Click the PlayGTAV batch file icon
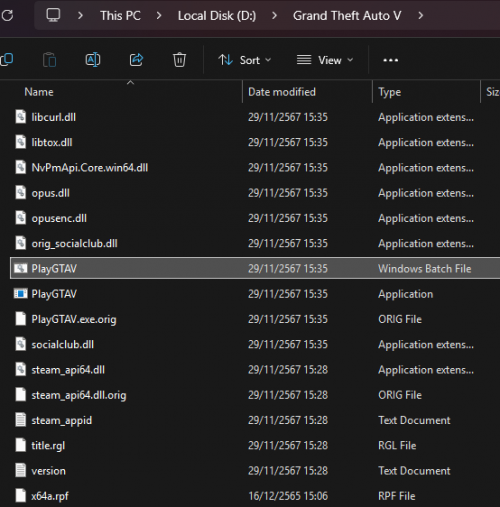Image resolution: width=500 pixels, height=507 pixels. [21, 268]
